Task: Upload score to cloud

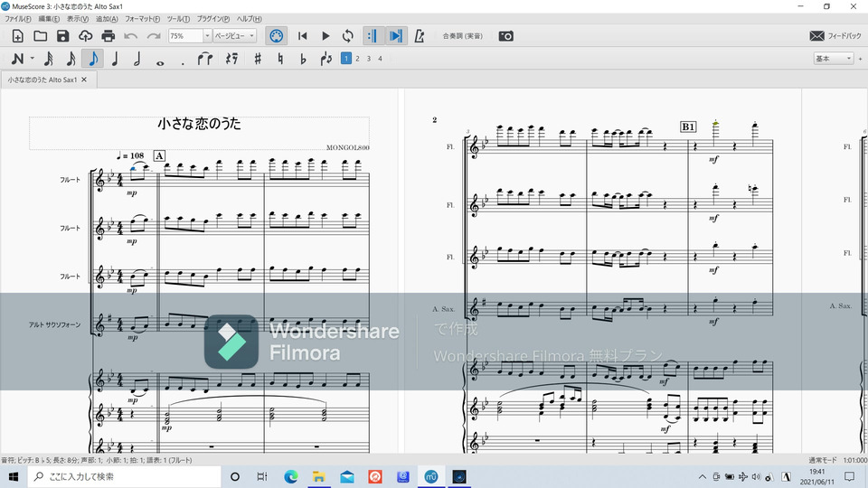Action: (85, 36)
